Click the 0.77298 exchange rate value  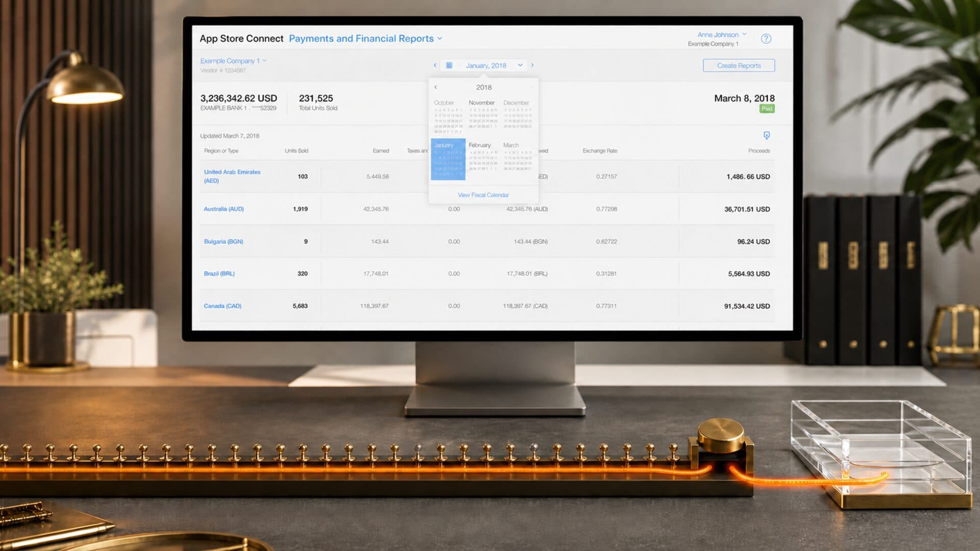(x=606, y=209)
